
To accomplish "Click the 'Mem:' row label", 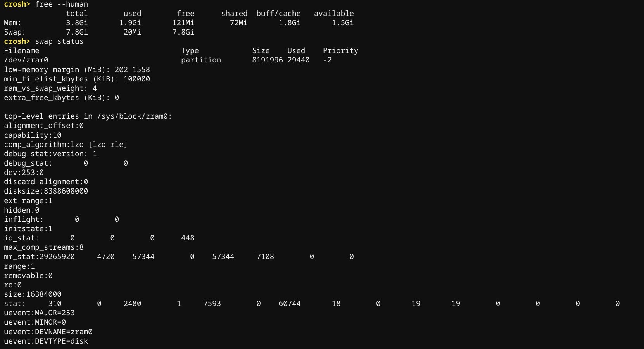I will point(13,23).
